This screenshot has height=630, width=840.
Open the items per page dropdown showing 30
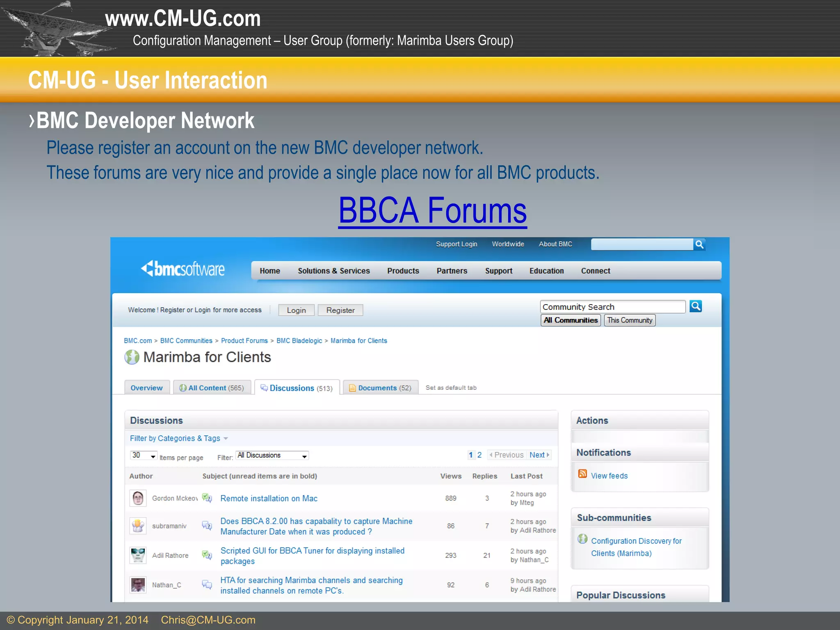[x=144, y=455]
